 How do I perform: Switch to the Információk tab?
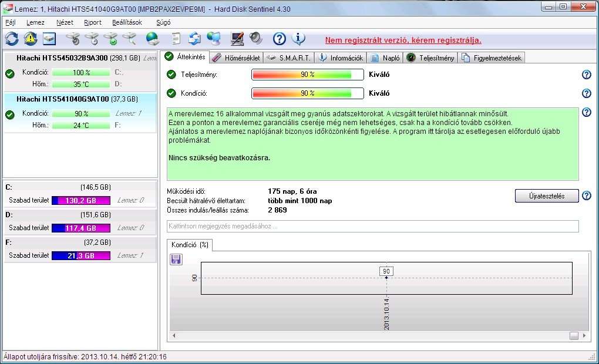click(x=341, y=58)
